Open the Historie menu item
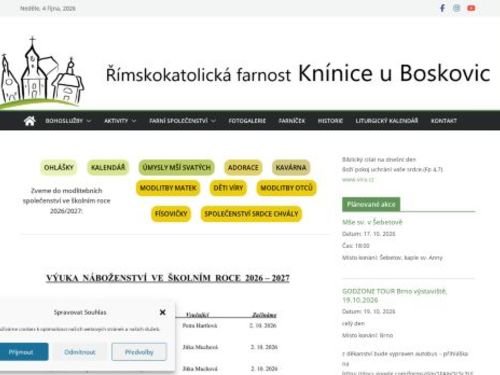 click(x=330, y=121)
